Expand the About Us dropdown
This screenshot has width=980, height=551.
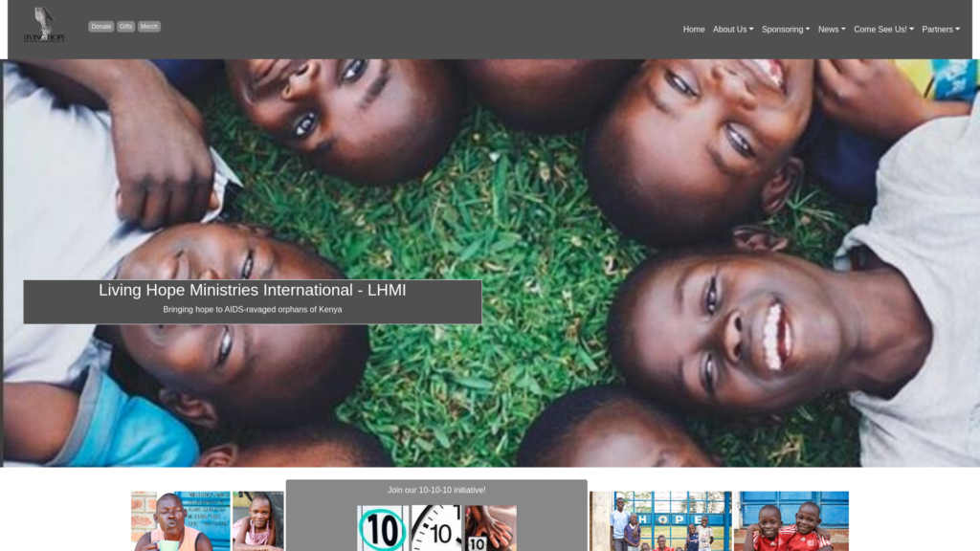(x=733, y=30)
